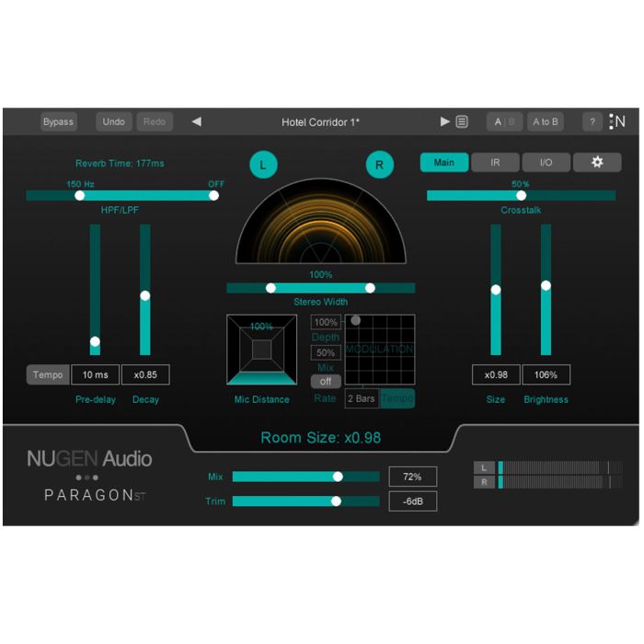The image size is (644, 644).
Task: Click the 106% brightness field
Action: 546,375
